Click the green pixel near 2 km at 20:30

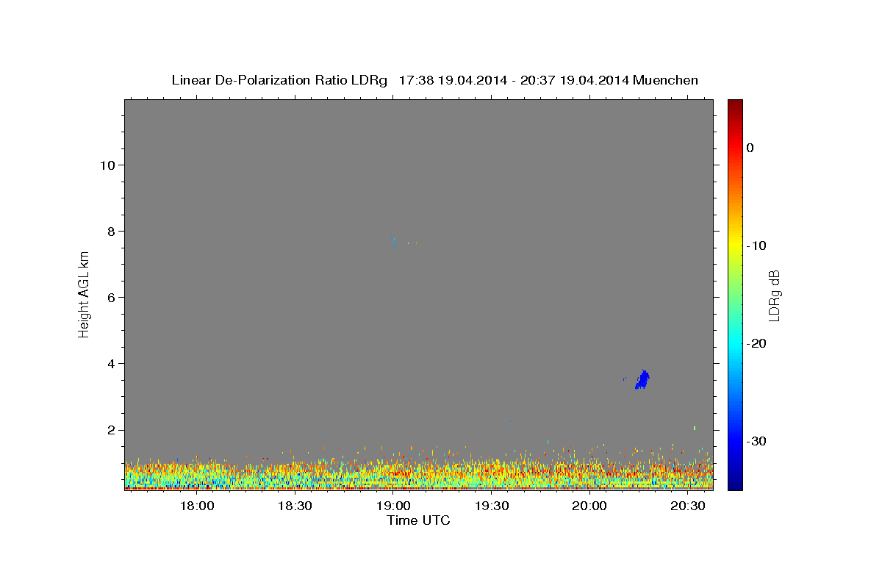click(x=694, y=428)
